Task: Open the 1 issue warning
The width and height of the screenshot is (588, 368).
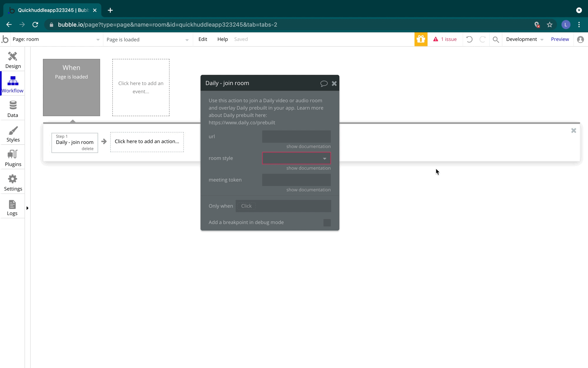Action: tap(445, 39)
